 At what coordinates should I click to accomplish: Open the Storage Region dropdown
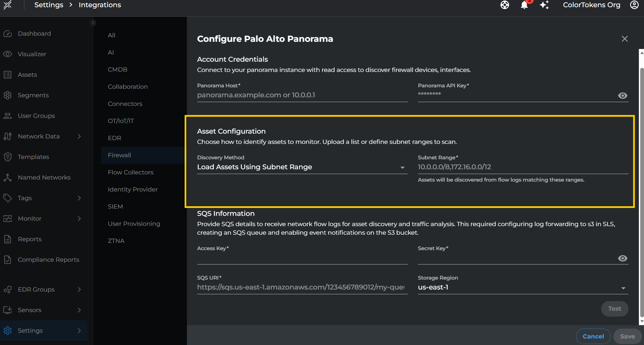(523, 288)
